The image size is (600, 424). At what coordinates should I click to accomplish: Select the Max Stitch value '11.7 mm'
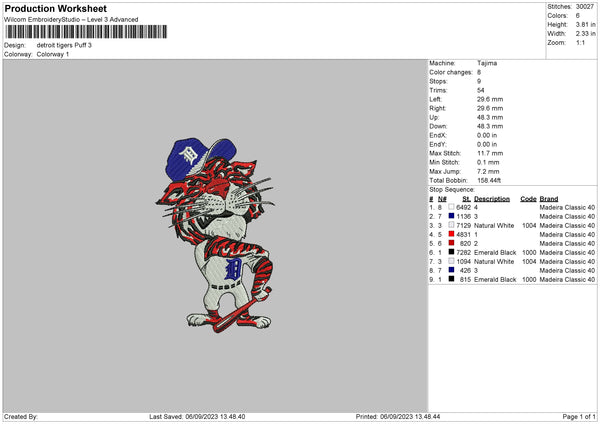click(490, 153)
